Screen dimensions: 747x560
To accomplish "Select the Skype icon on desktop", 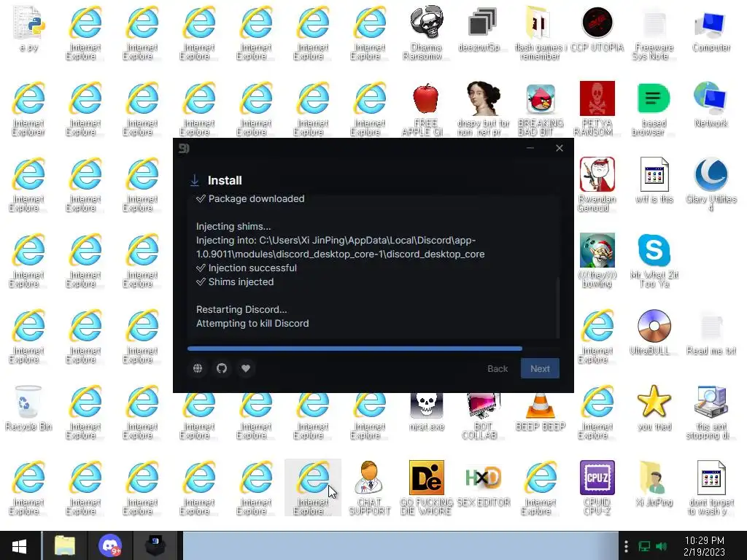I will pyautogui.click(x=654, y=260).
